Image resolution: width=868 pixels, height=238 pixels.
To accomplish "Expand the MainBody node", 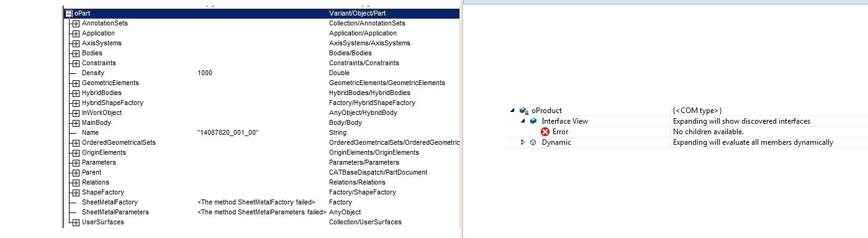I will (76, 122).
